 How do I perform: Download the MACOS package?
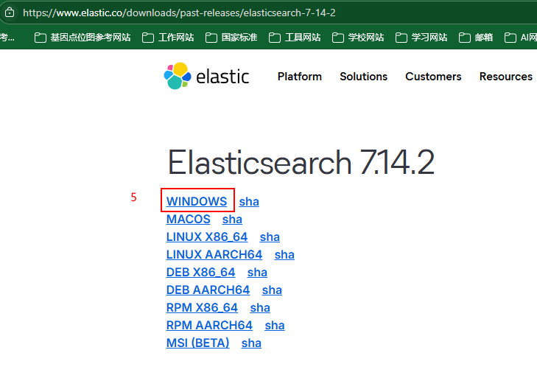click(189, 220)
